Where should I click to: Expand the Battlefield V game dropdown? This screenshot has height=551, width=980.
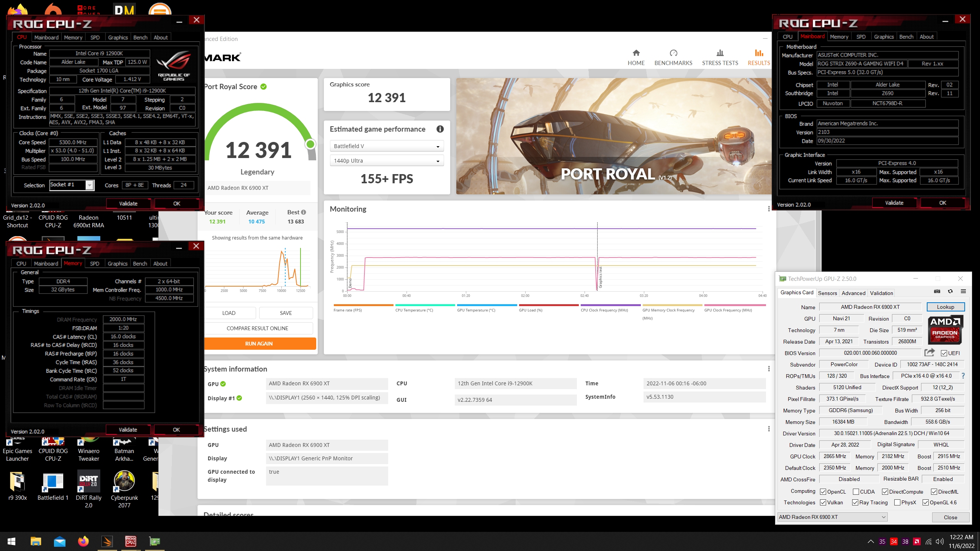(x=387, y=146)
